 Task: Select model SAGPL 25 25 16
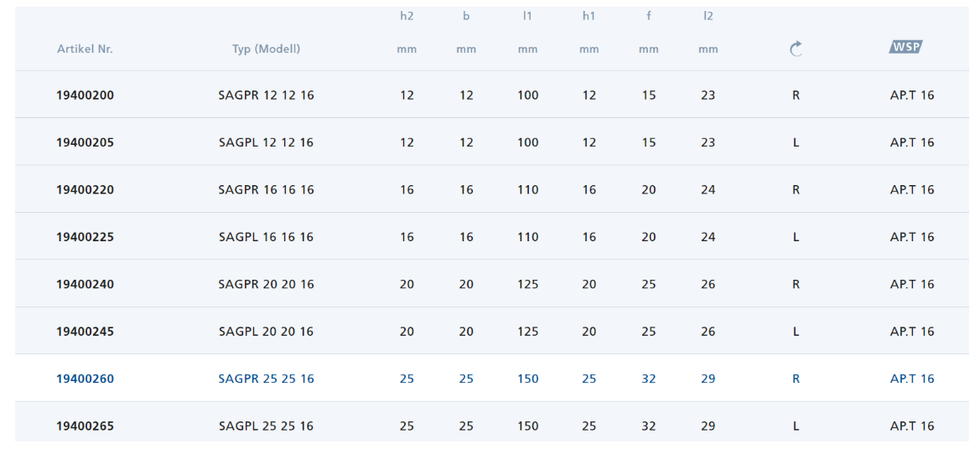pyautogui.click(x=267, y=425)
